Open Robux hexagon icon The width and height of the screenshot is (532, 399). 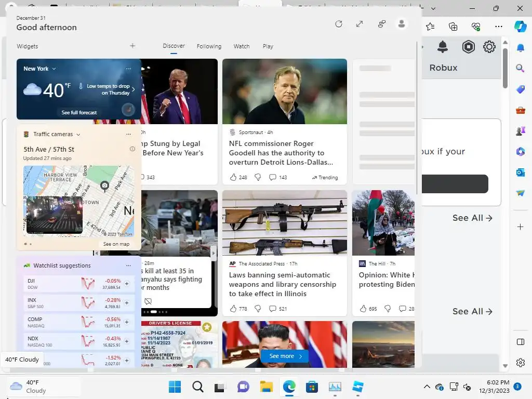tap(468, 47)
